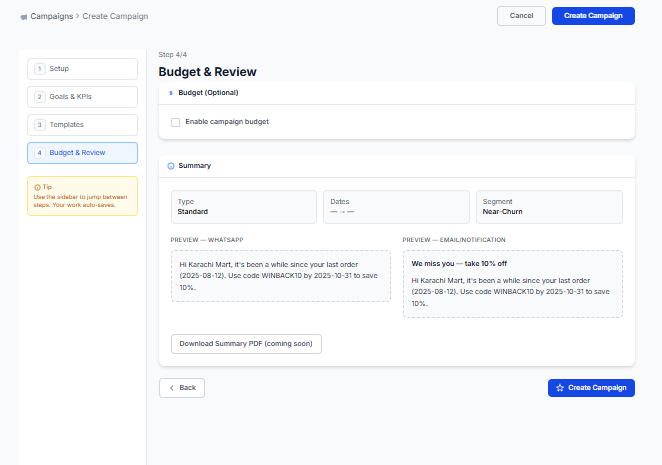Go to the Goals & KPIs step
Viewport: 662px width, 465px height.
(x=82, y=97)
